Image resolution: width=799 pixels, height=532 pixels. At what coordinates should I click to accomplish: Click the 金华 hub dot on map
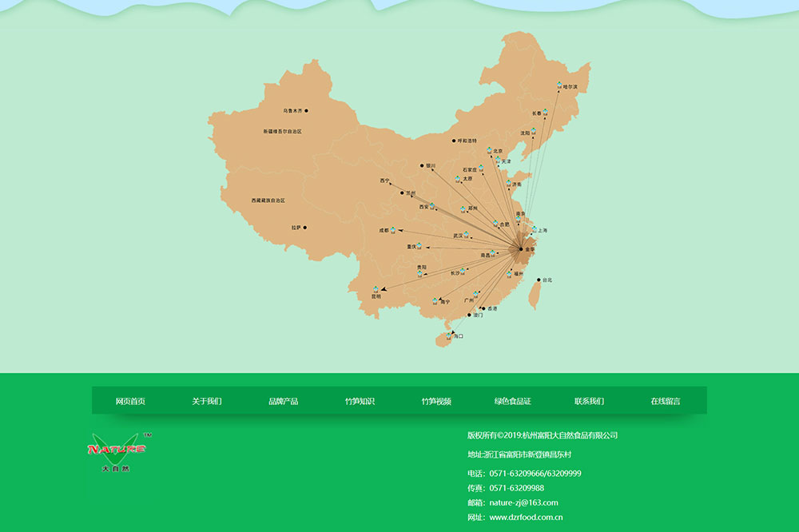[x=520, y=249]
